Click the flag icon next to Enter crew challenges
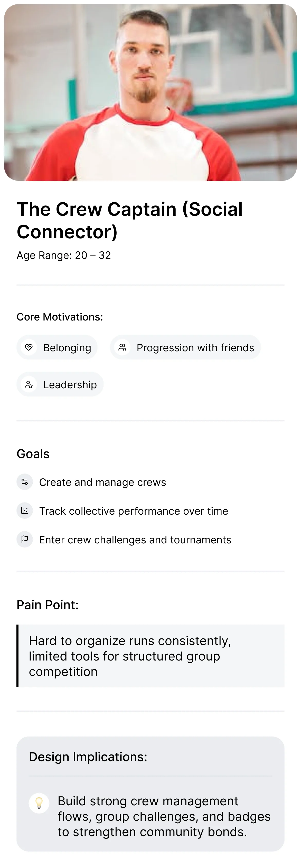Screen dimensions: 301x868 pos(25,539)
